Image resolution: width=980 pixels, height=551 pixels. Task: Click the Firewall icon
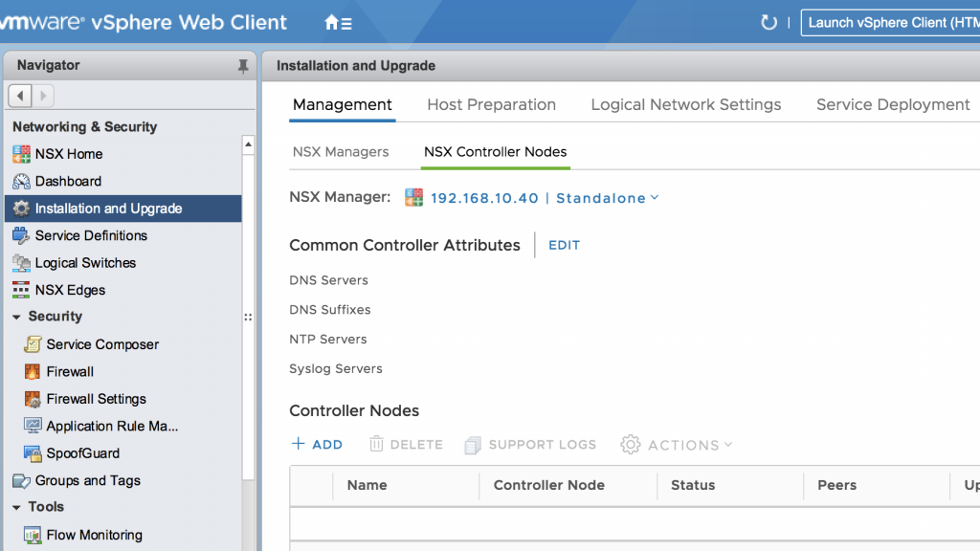click(33, 372)
